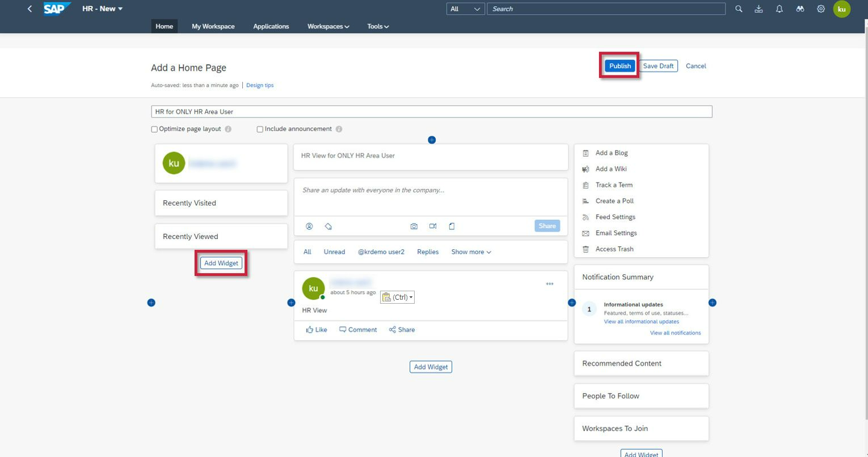Viewport: 868px width, 457px height.
Task: Expand Show more feed filters
Action: pos(471,251)
